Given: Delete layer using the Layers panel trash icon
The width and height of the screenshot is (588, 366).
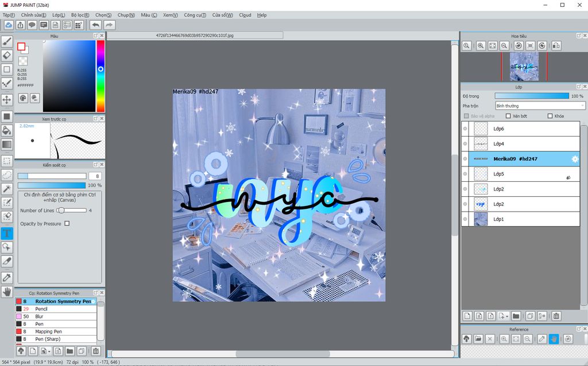Looking at the screenshot, I should pos(556,316).
